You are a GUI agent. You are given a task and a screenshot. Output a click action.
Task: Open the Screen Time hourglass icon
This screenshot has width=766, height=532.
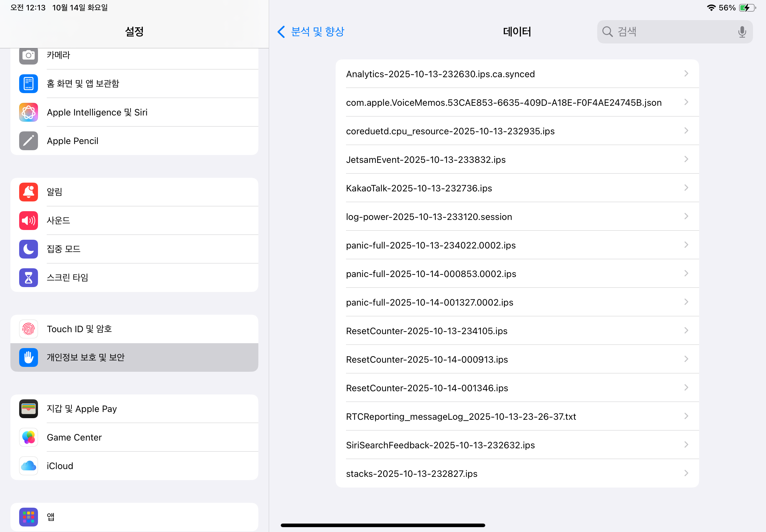tap(28, 277)
